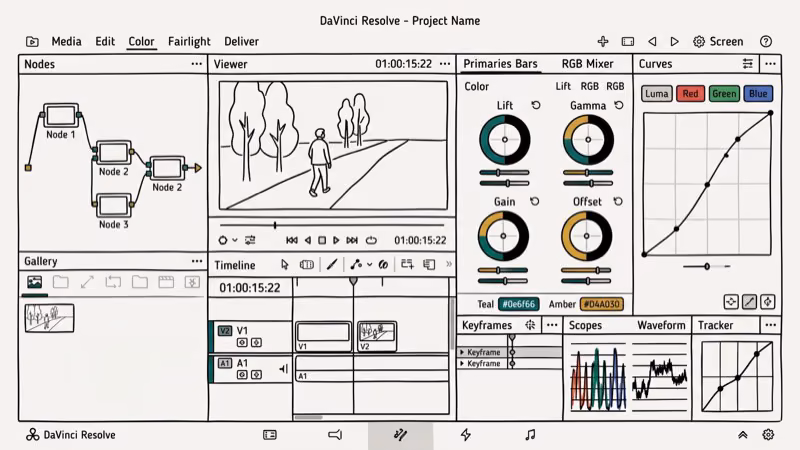Pick the Teal #0e6f66 swatch
Viewport: 800px width, 450px height.
tap(518, 304)
